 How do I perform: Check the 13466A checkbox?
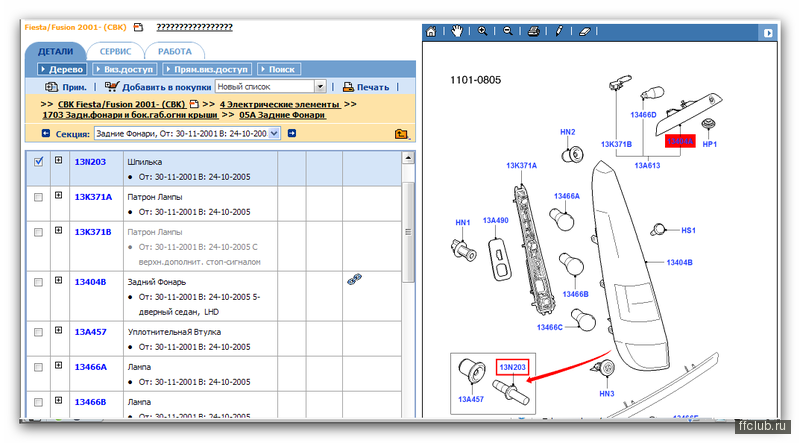pos(38,367)
